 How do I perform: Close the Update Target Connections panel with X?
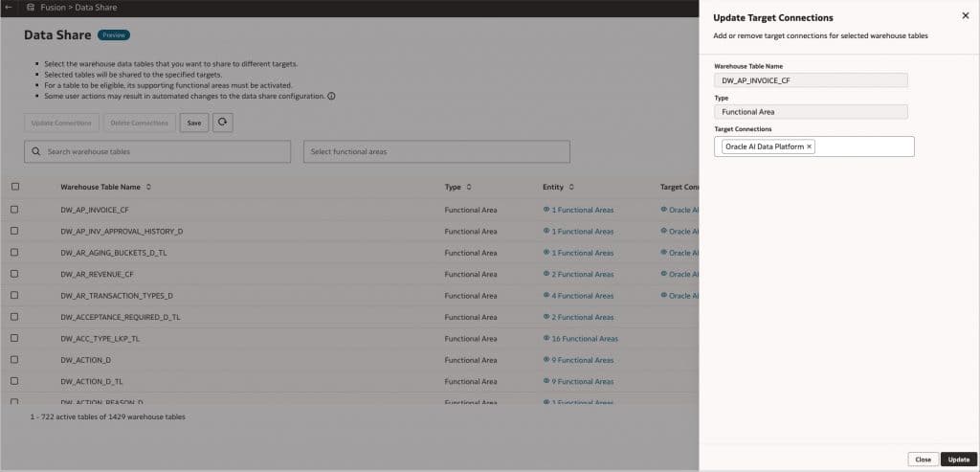(x=965, y=16)
